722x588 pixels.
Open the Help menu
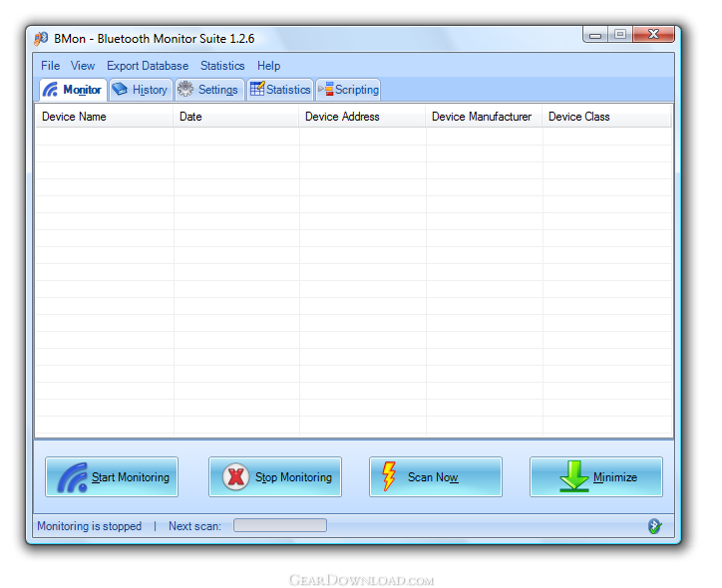pos(268,66)
